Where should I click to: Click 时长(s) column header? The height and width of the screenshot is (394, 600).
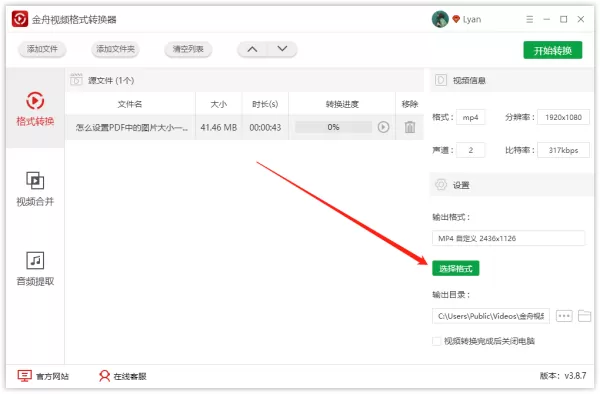click(x=265, y=104)
